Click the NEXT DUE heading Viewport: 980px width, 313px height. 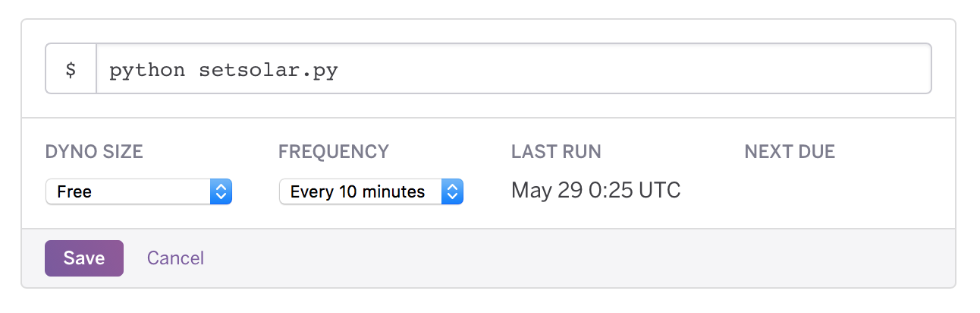[x=790, y=152]
